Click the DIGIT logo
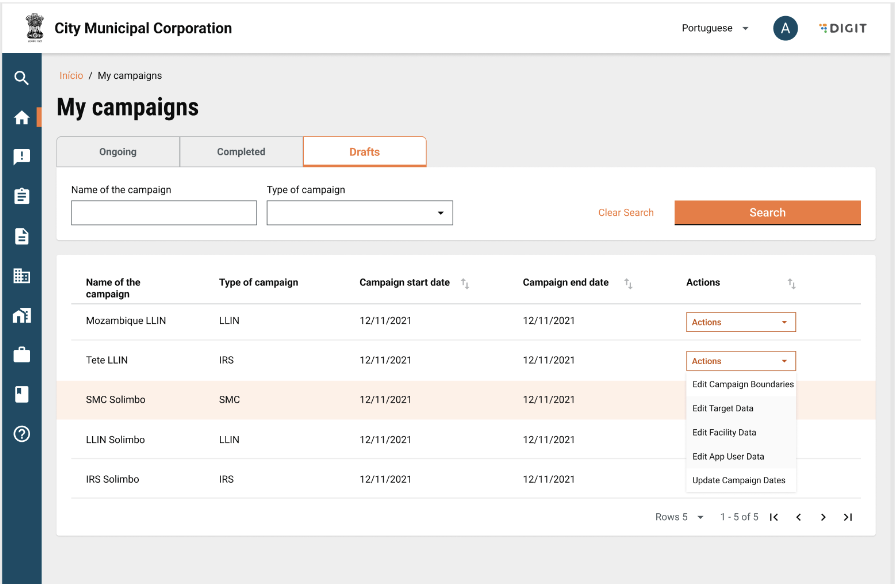 [x=843, y=28]
